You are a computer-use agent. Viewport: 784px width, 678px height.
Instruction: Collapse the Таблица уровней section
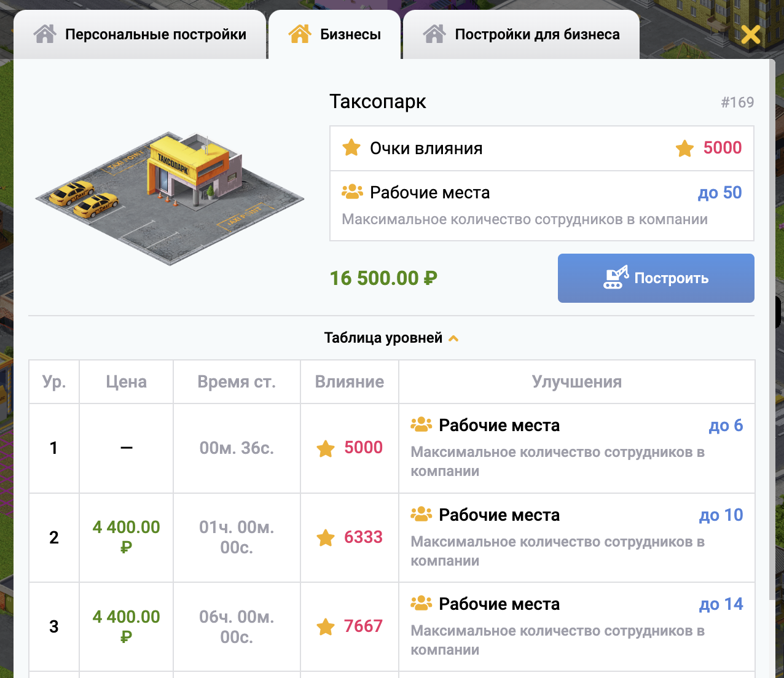point(391,338)
